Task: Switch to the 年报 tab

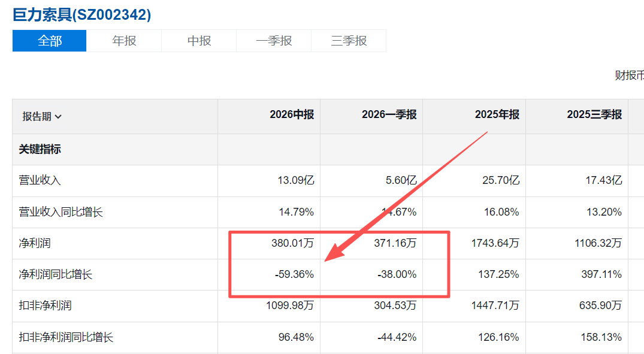Action: tap(124, 41)
